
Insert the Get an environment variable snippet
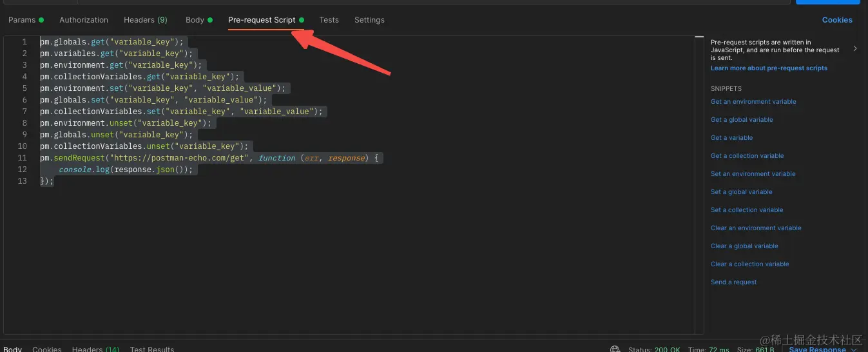coord(753,101)
